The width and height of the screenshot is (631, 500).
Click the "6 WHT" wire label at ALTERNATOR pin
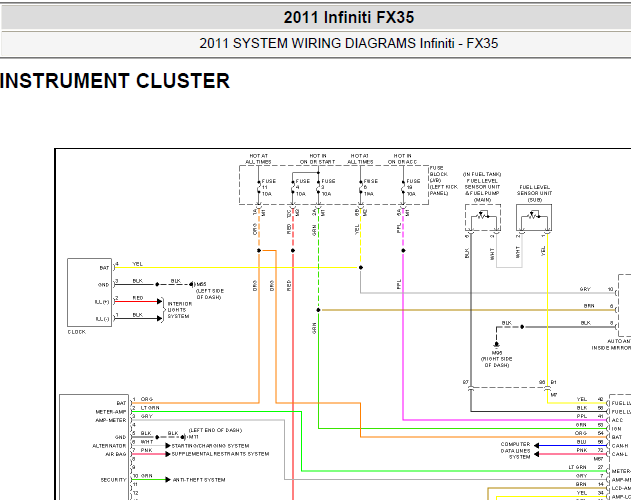point(143,442)
